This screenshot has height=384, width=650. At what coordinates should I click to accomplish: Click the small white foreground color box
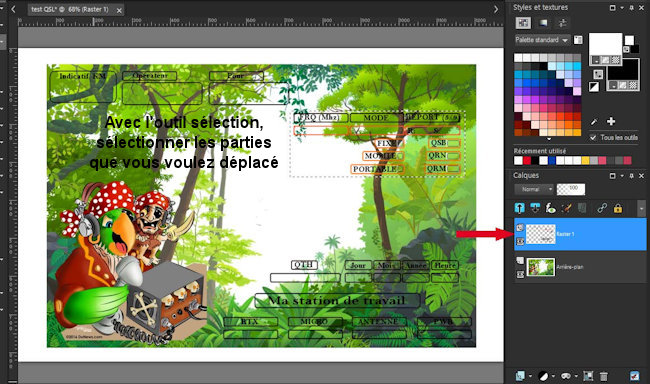(x=629, y=40)
